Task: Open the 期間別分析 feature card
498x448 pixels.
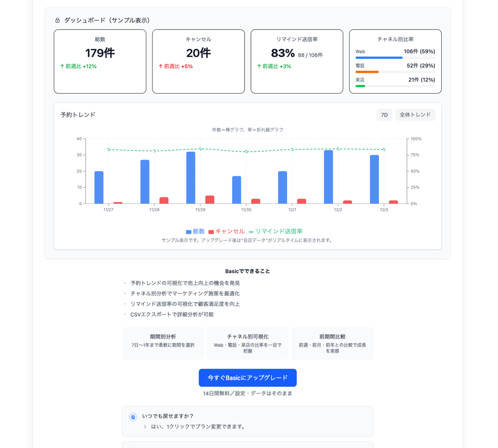Action: click(163, 343)
